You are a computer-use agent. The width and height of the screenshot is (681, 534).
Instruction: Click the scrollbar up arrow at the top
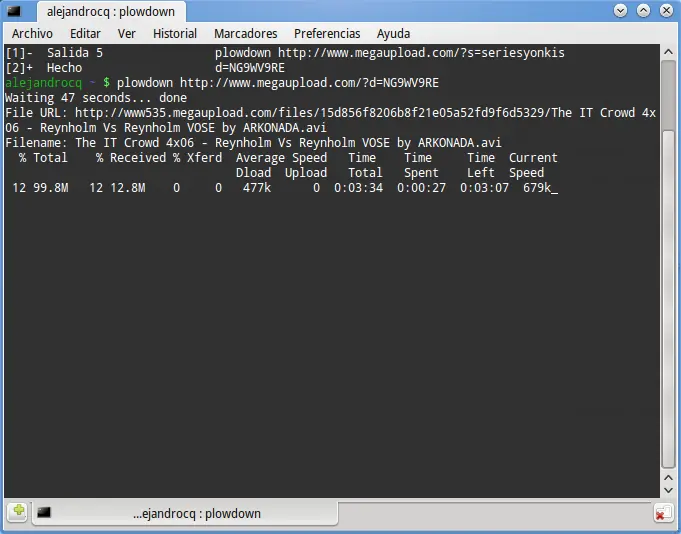[x=668, y=52]
